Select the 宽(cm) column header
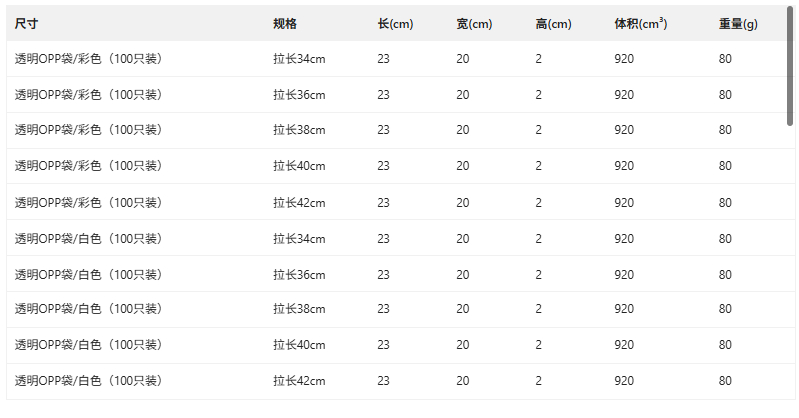799x418 pixels. [x=474, y=23]
